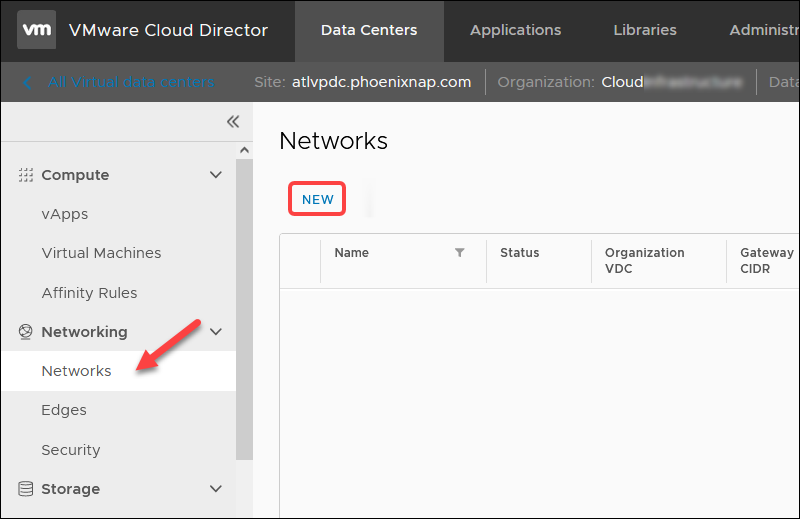
Task: Click the sidebar scroll-up arrow
Action: coord(244,150)
